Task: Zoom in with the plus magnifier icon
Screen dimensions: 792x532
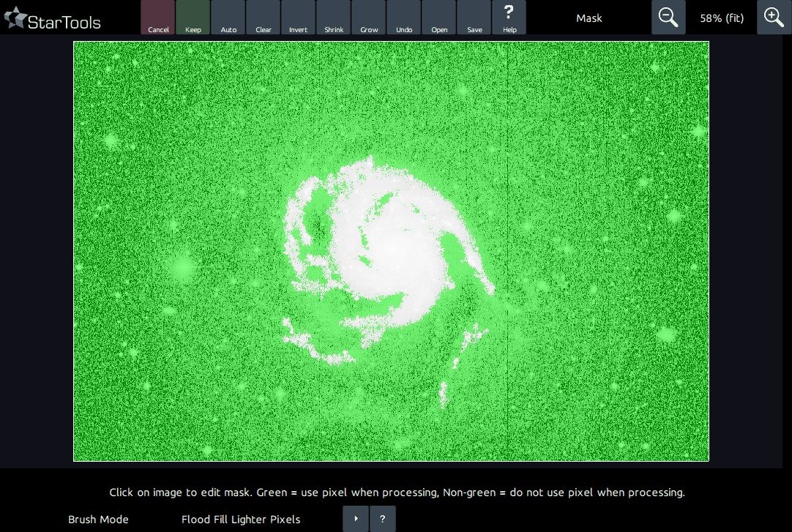Action: [774, 17]
